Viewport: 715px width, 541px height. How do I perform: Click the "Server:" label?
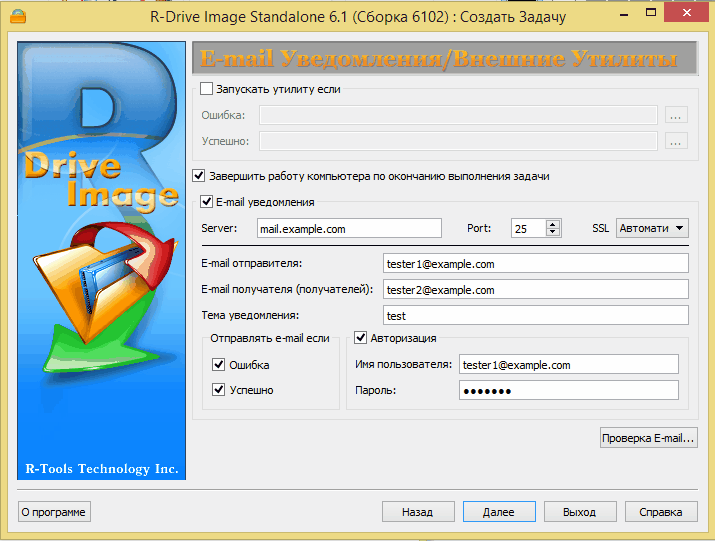coord(219,228)
